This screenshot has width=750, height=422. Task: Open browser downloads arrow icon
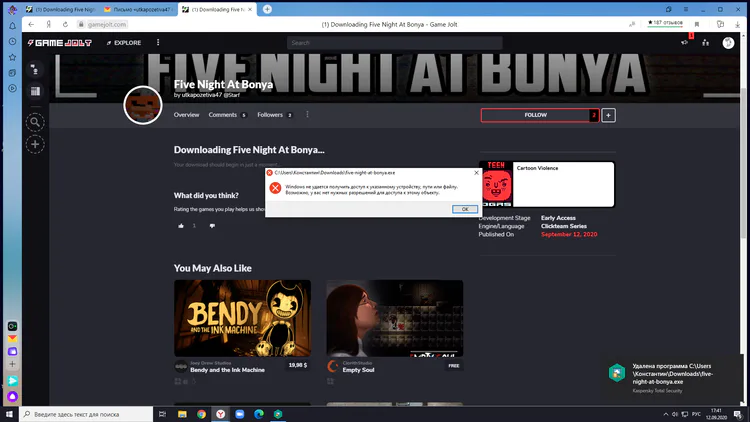click(738, 24)
